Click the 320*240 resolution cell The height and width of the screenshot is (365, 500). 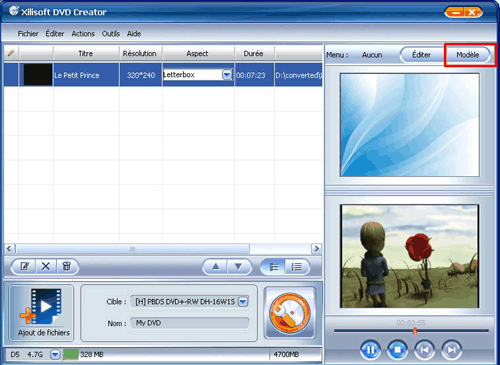141,75
